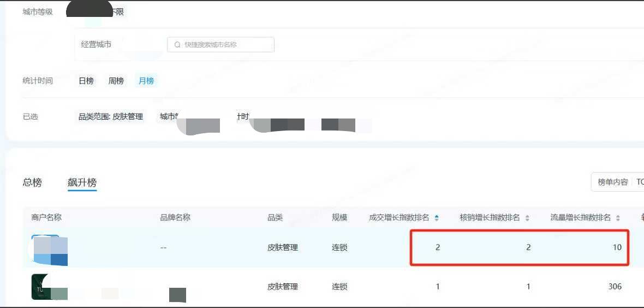The image size is (644, 308).
Task: Focus the 快捷搜索城市名称 search field
Action: pyautogui.click(x=220, y=45)
